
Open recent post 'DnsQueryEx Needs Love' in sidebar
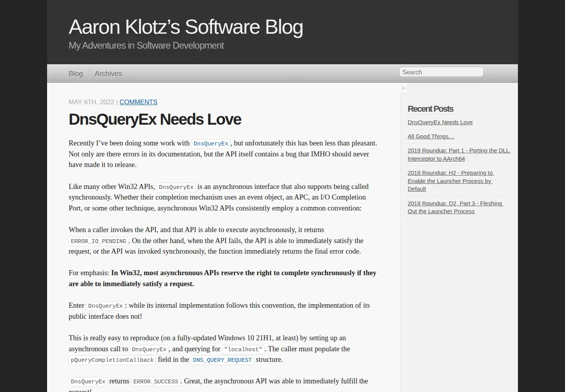click(440, 122)
